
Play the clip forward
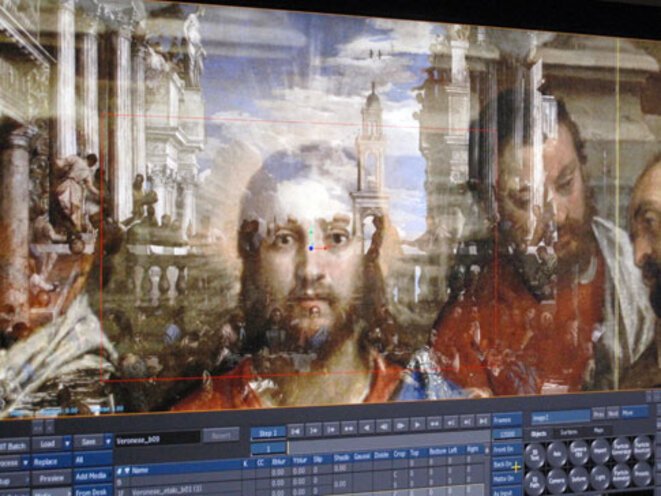[x=416, y=424]
